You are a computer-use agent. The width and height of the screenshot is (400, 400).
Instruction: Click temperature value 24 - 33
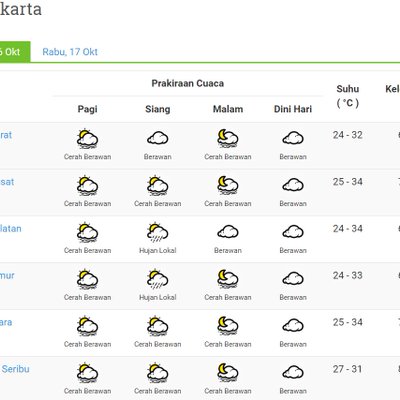pos(348,276)
